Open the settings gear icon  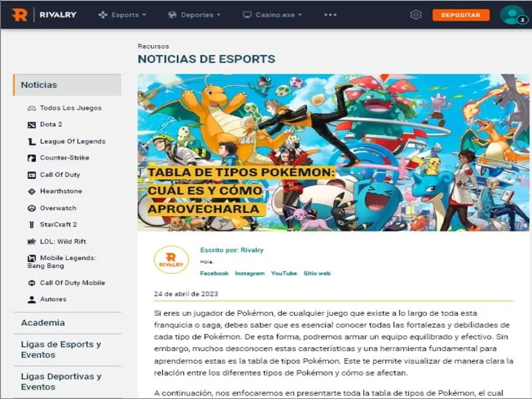point(416,15)
